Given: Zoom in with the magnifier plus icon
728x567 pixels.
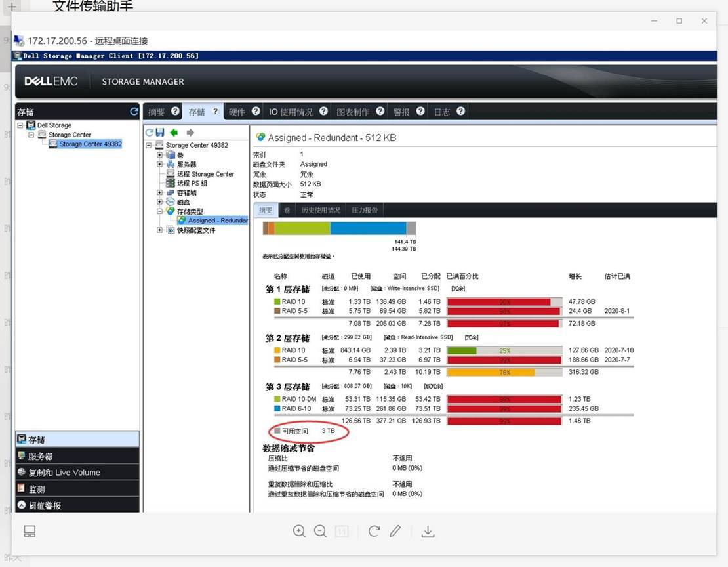Looking at the screenshot, I should point(300,531).
